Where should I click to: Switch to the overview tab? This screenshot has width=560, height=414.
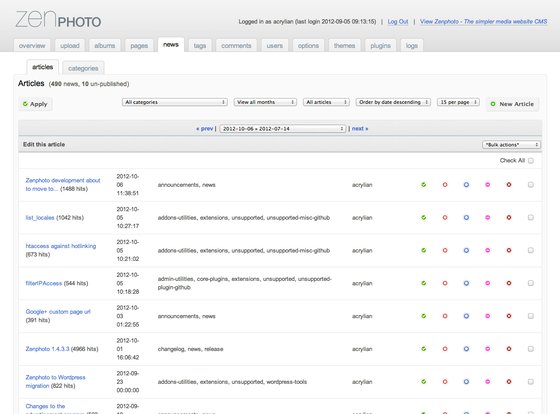click(x=32, y=46)
